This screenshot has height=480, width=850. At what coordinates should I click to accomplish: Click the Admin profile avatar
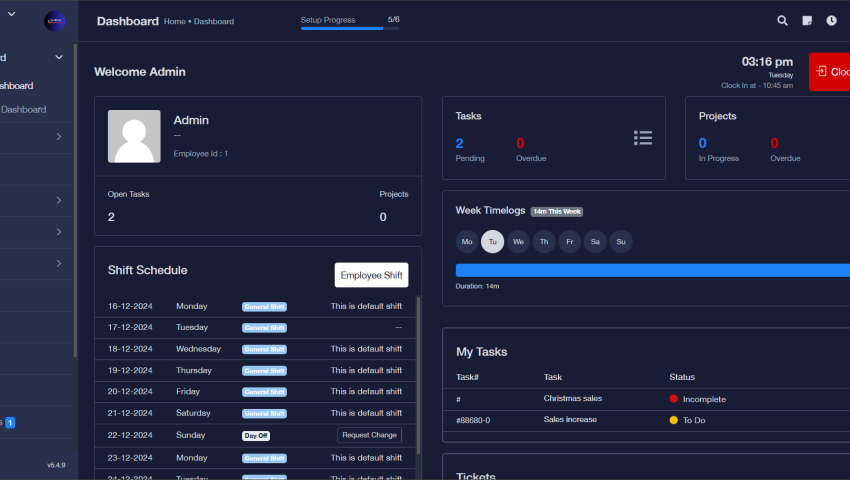click(134, 136)
